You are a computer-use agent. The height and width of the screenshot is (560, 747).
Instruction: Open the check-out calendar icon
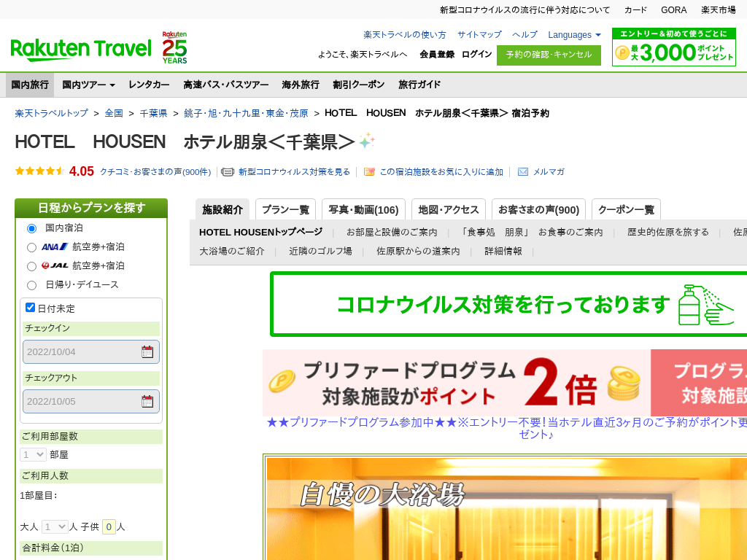pyautogui.click(x=147, y=402)
